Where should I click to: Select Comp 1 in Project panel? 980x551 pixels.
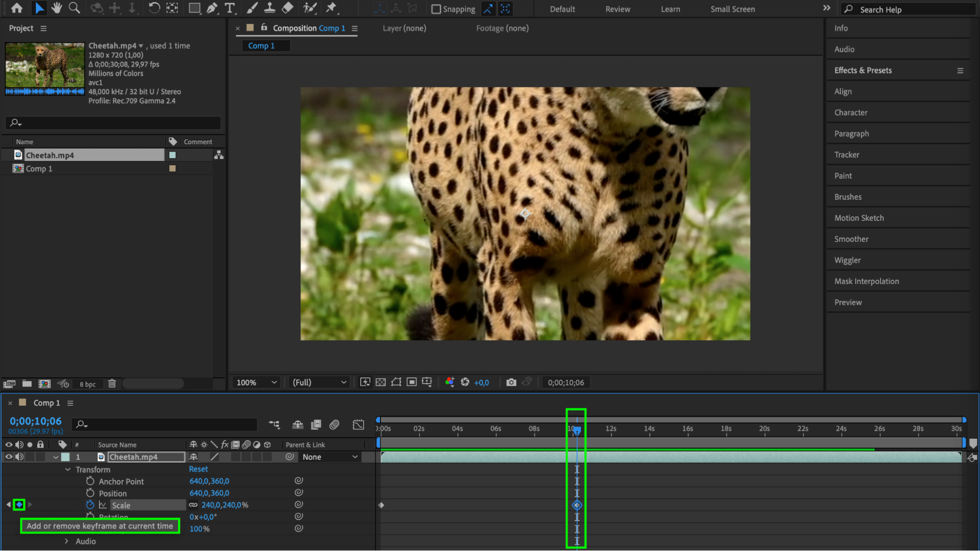click(x=39, y=169)
